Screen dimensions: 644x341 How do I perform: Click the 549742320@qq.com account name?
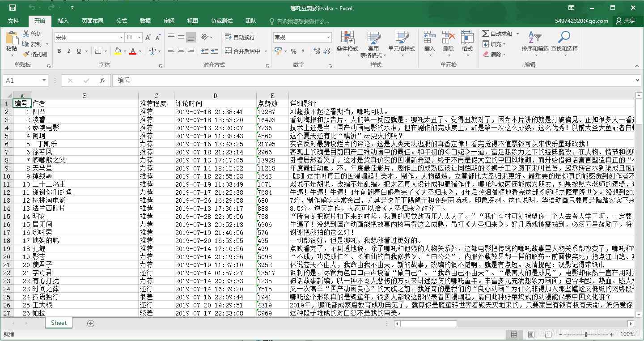tap(581, 21)
